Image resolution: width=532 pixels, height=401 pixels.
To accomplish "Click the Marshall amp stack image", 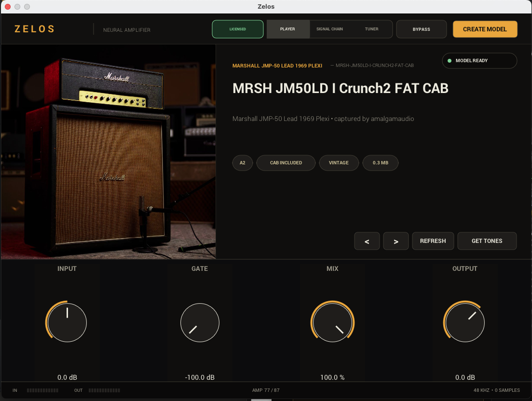I will pos(108,151).
